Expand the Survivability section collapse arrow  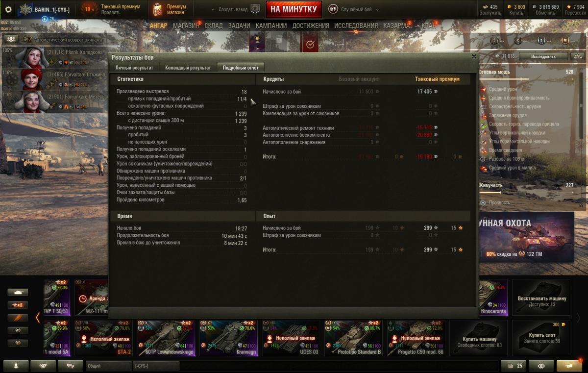click(581, 205)
